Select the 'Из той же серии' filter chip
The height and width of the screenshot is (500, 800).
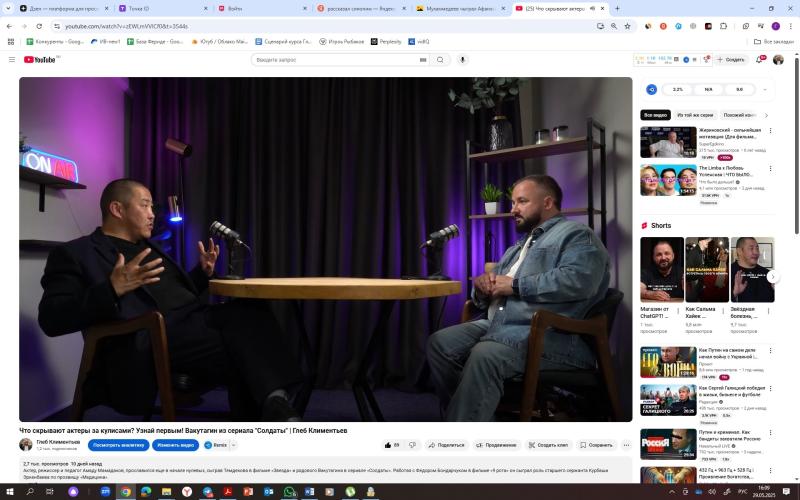[694, 115]
